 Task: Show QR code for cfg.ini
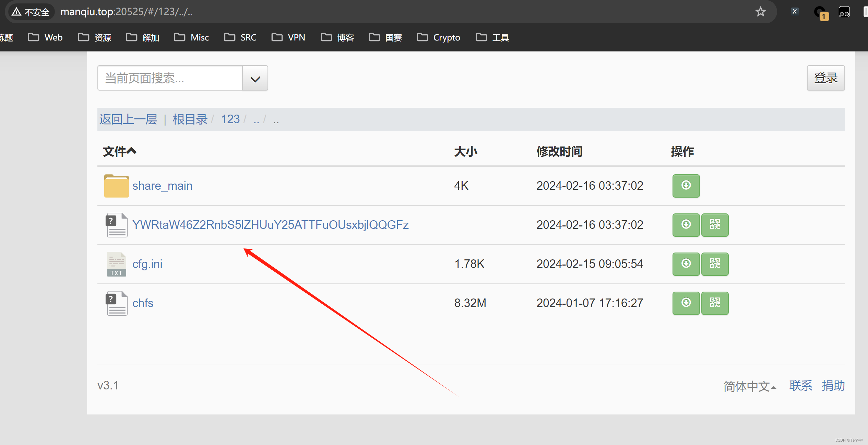[715, 264]
